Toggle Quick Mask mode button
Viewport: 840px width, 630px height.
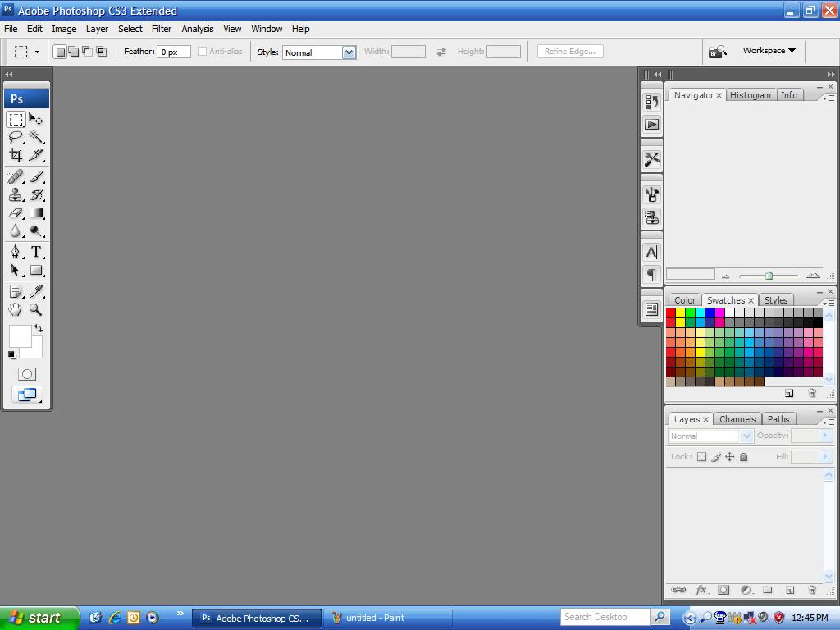click(27, 374)
